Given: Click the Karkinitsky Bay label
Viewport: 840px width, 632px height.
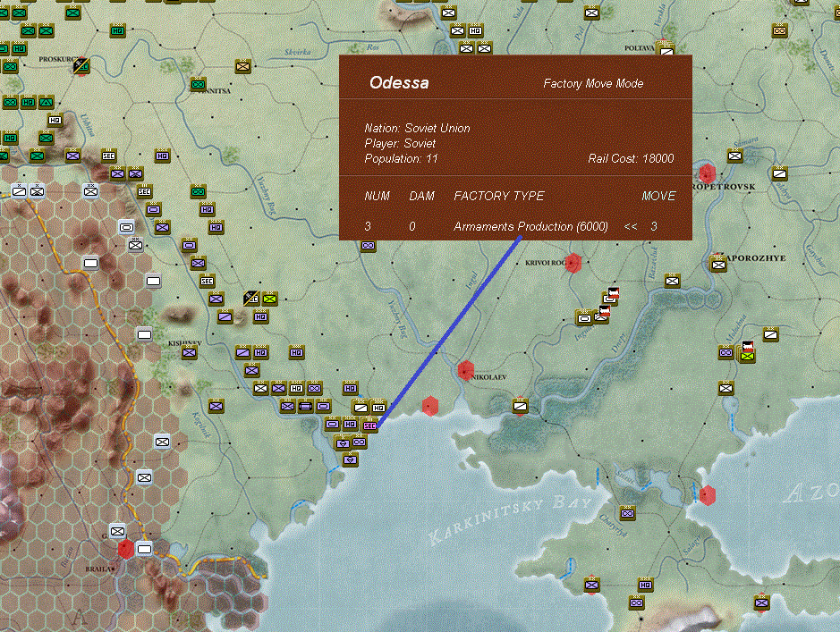Looking at the screenshot, I should 511,518.
